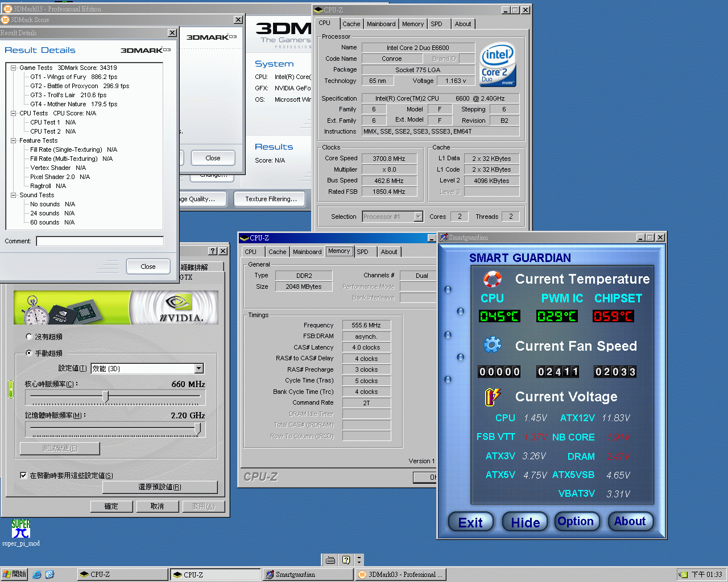
Task: Open Option in Smart Guardian
Action: [x=576, y=521]
